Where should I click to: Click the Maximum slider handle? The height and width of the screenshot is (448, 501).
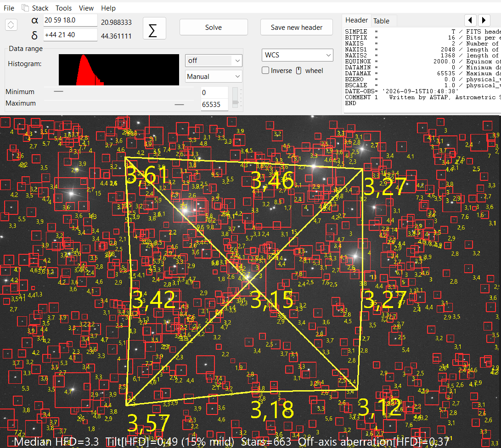point(179,104)
